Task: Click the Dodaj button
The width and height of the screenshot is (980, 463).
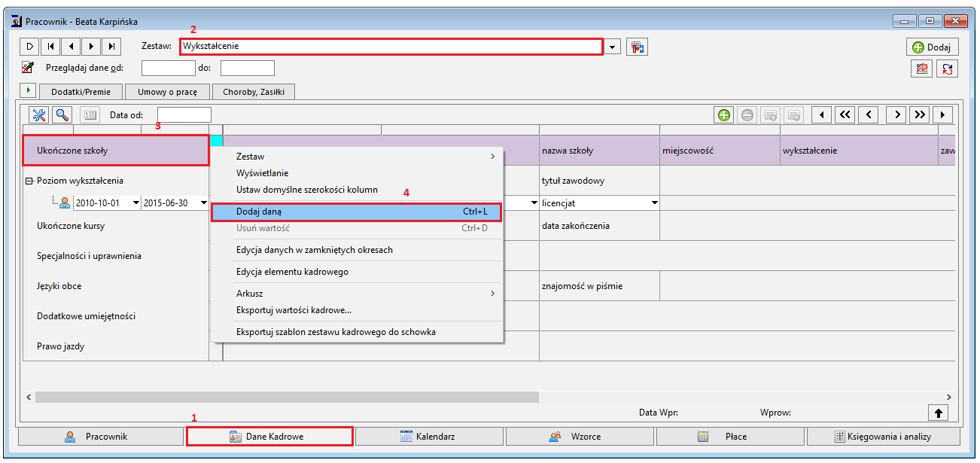Action: [x=932, y=47]
